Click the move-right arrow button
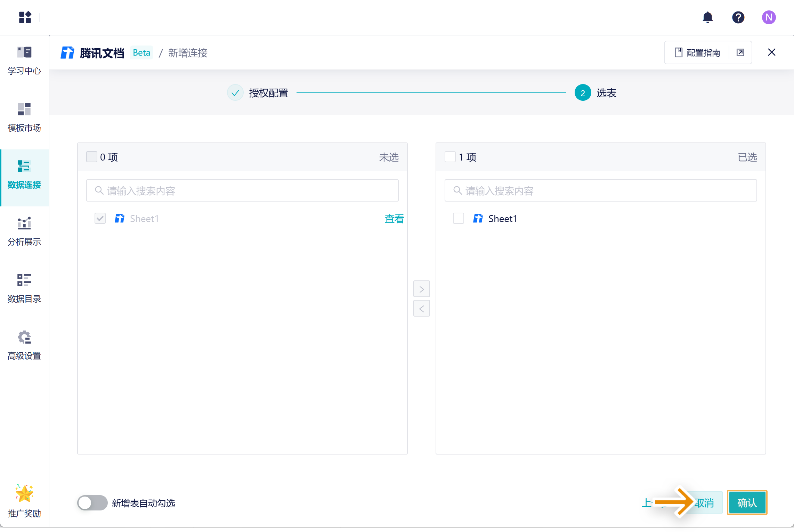794x532 pixels. click(421, 289)
